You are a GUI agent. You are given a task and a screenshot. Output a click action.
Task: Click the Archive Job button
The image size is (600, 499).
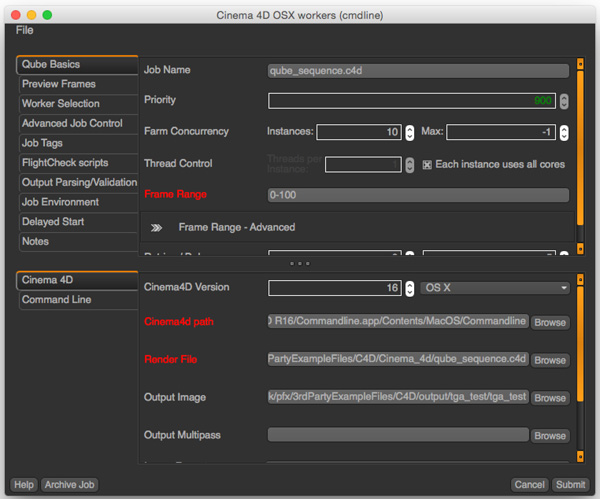(69, 485)
